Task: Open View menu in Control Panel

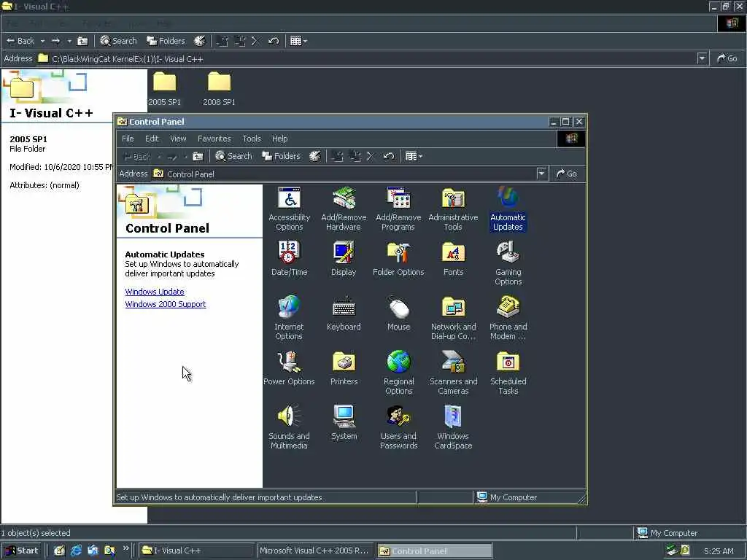Action: tap(178, 139)
